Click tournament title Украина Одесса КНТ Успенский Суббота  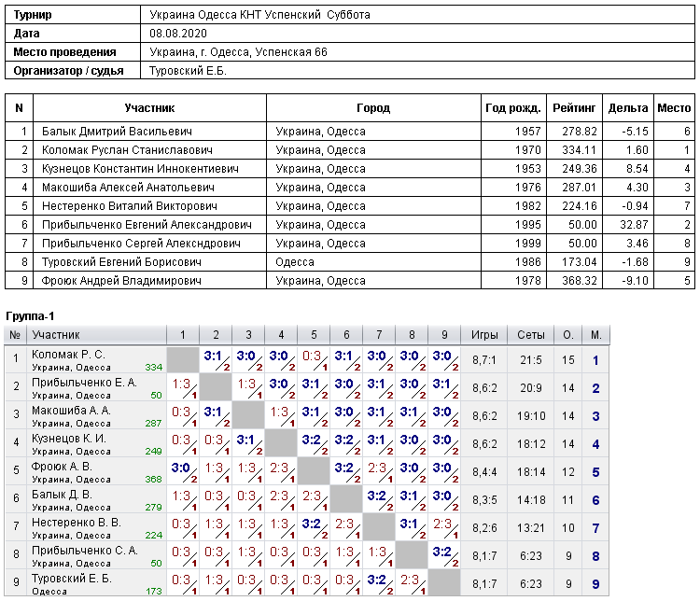click(259, 15)
